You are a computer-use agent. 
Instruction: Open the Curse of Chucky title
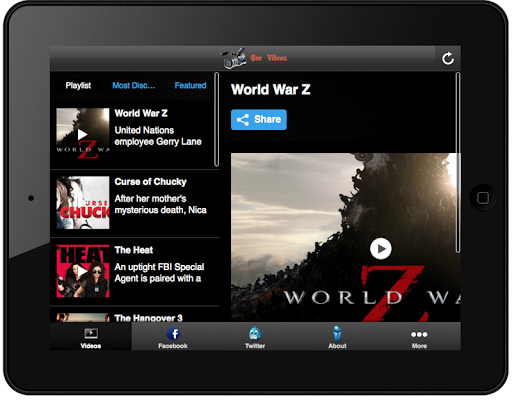point(150,182)
